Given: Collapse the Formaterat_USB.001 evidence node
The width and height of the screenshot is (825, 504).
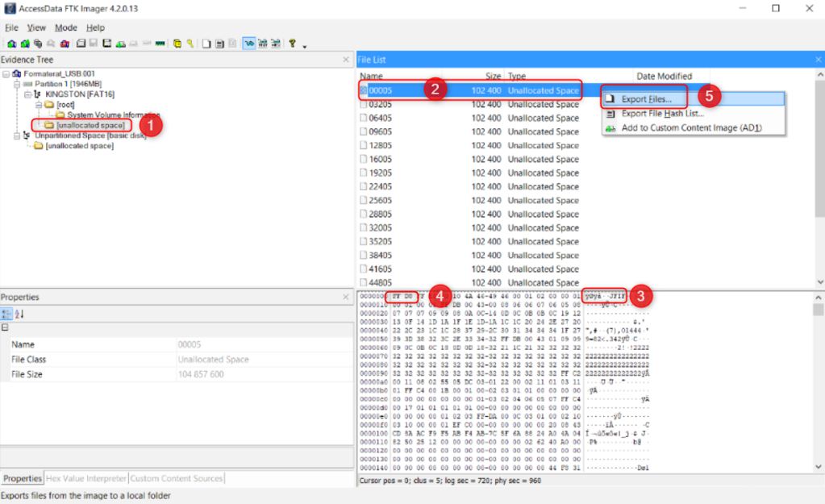Looking at the screenshot, I should 6,73.
